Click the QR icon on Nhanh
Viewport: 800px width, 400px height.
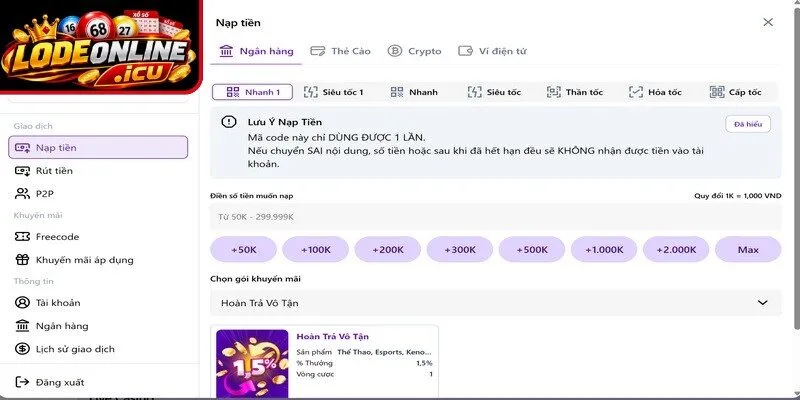pyautogui.click(x=397, y=92)
